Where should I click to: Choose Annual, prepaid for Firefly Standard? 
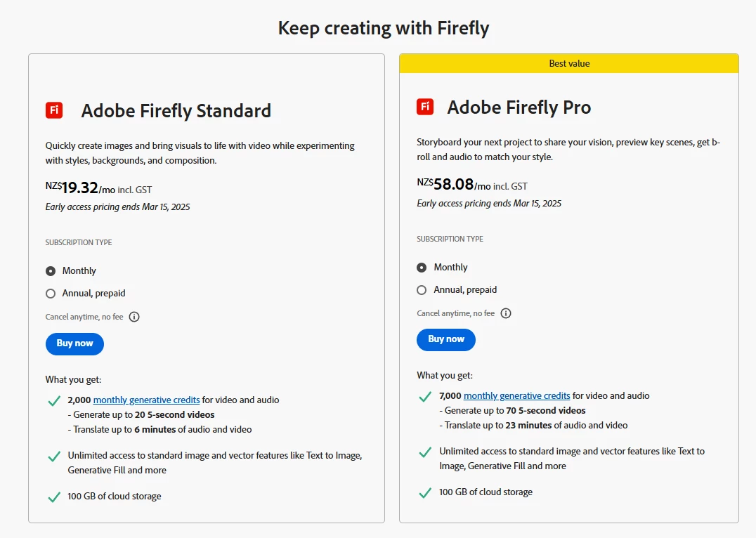(x=51, y=294)
